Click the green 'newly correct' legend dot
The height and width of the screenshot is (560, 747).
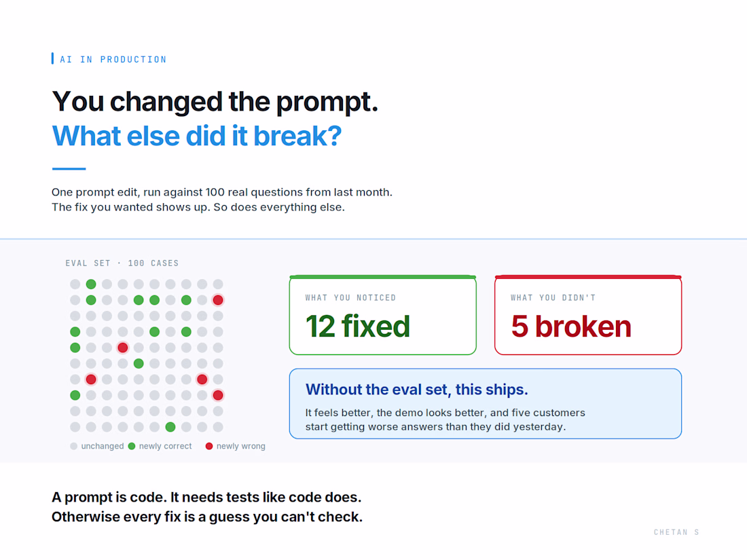pos(132,446)
